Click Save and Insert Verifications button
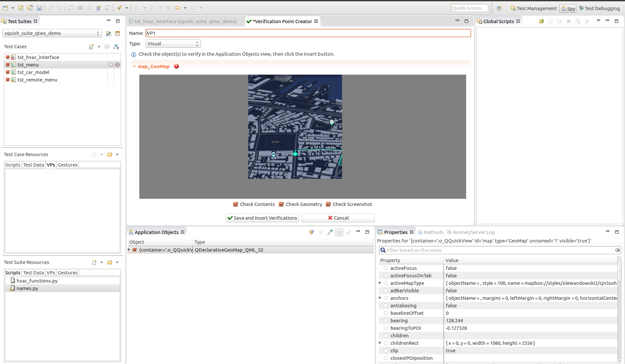This screenshot has height=364, width=625. 262,218
